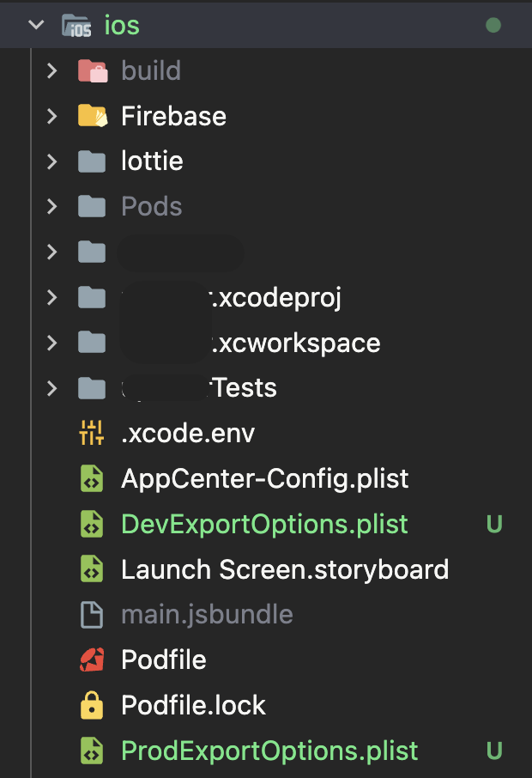Expand the lottie folder chevron
This screenshot has width=532, height=778.
pyautogui.click(x=52, y=161)
